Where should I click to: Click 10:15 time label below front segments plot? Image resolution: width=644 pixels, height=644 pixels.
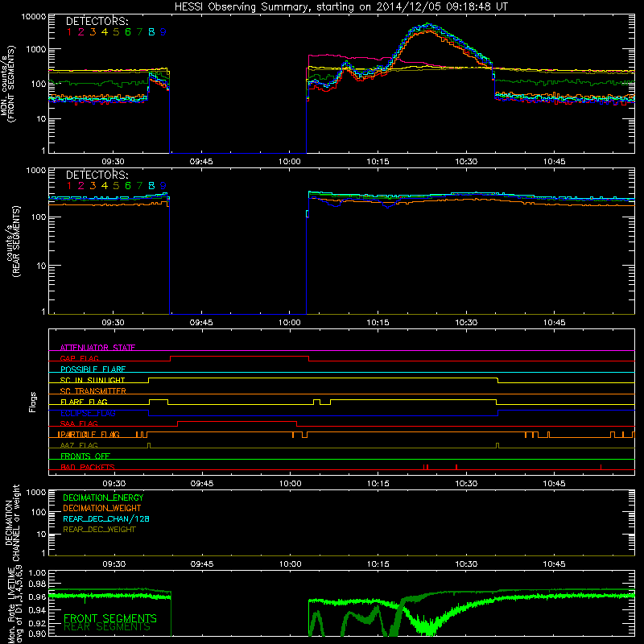(378, 162)
